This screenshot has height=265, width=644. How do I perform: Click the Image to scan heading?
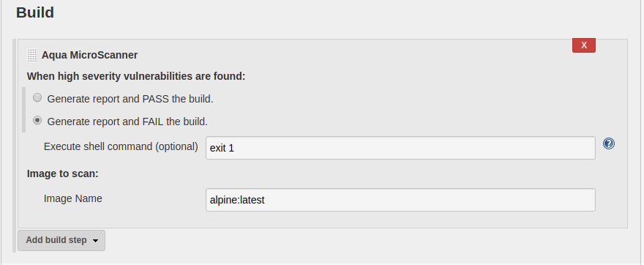click(x=62, y=173)
